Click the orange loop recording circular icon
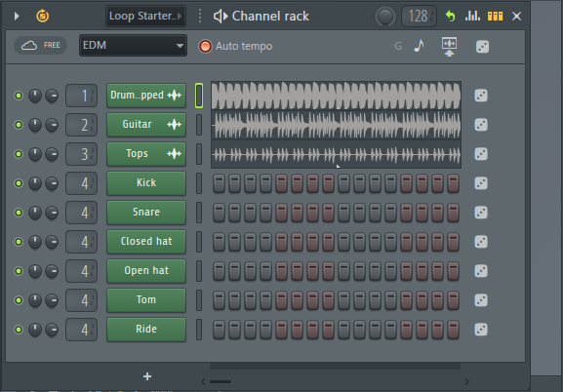Viewport: 563px width, 392px height. tap(43, 17)
